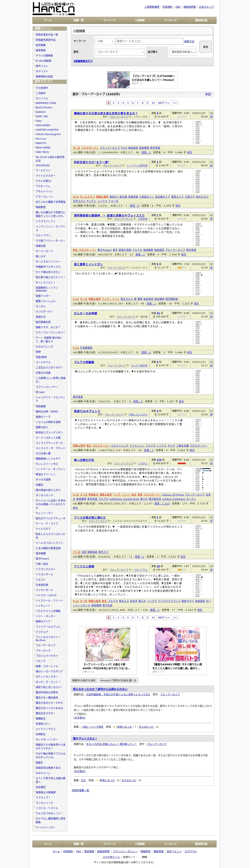The image size is (249, 868).
Task: Go to page 2 in top pagination
Action: [x=113, y=103]
